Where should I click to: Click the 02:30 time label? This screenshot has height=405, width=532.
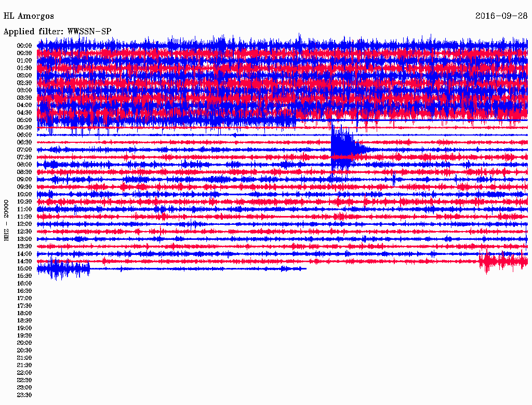24,83
